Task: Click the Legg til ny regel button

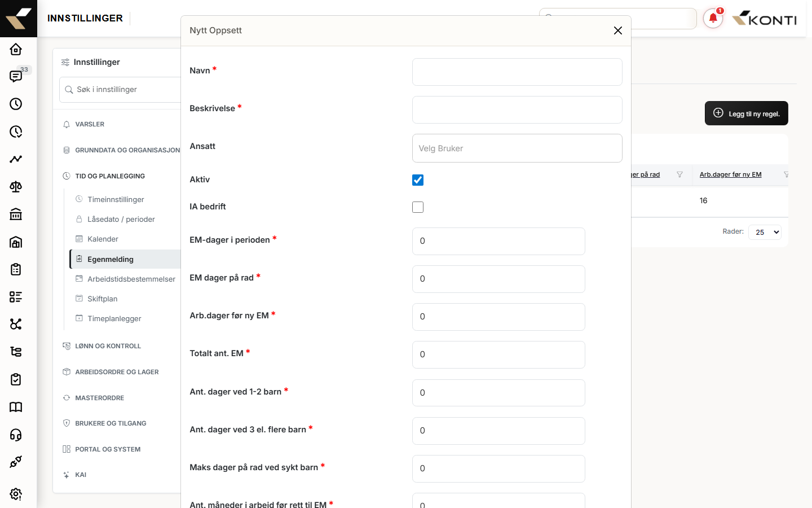Action: [x=747, y=113]
